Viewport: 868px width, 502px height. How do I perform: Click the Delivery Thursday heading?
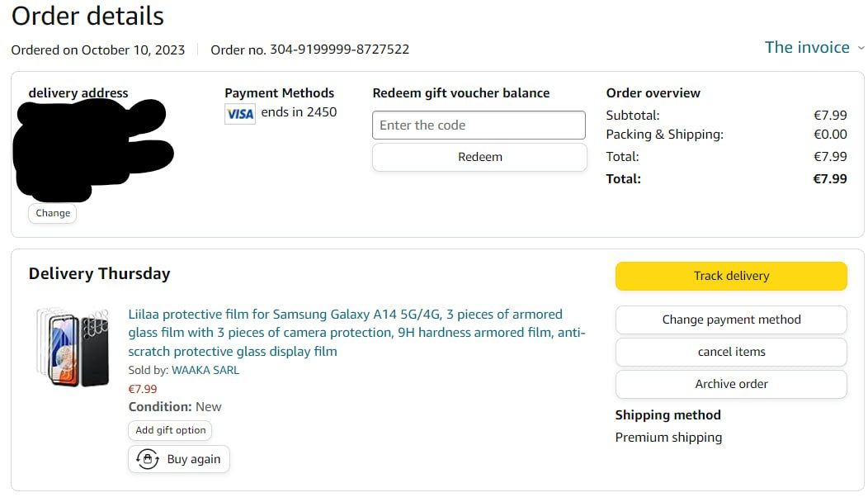coord(99,274)
